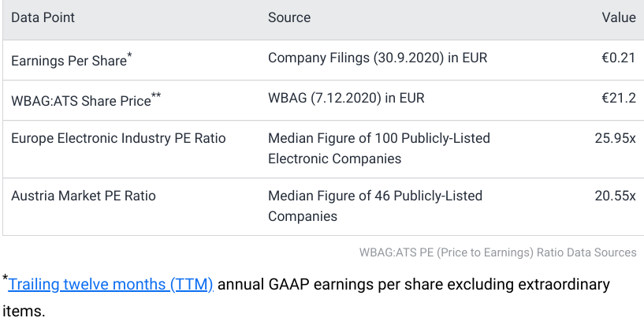Click the double asterisk after Share Price

pyautogui.click(x=156, y=95)
